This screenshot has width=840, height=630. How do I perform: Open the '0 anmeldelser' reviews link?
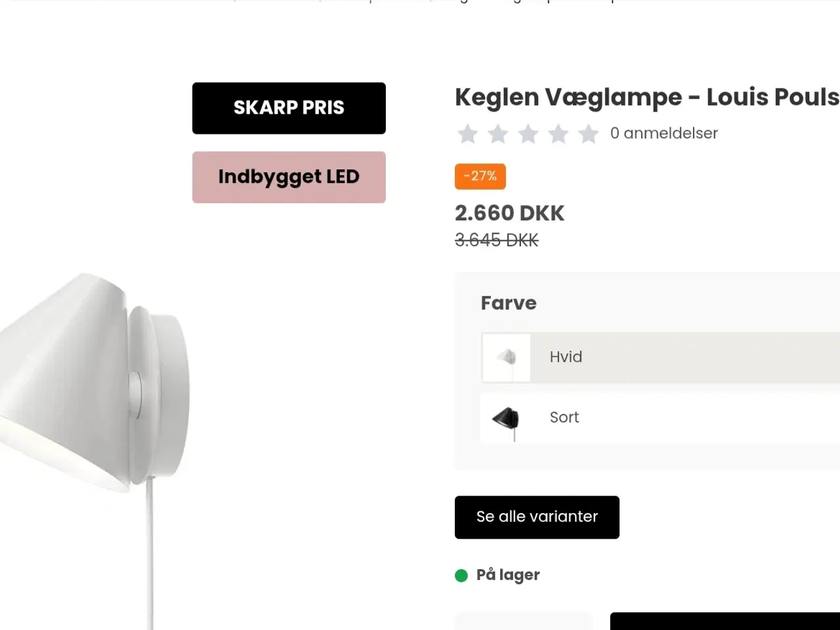coord(664,133)
